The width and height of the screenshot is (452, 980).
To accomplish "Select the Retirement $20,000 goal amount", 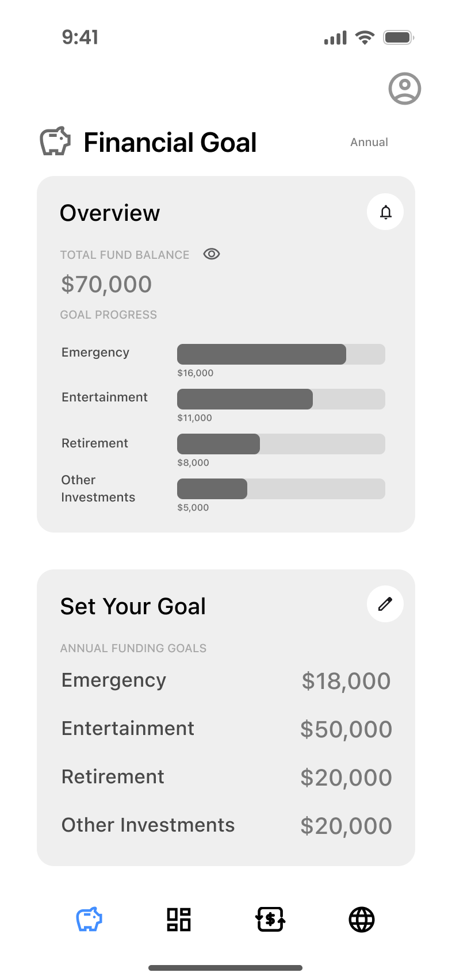I will tap(346, 778).
